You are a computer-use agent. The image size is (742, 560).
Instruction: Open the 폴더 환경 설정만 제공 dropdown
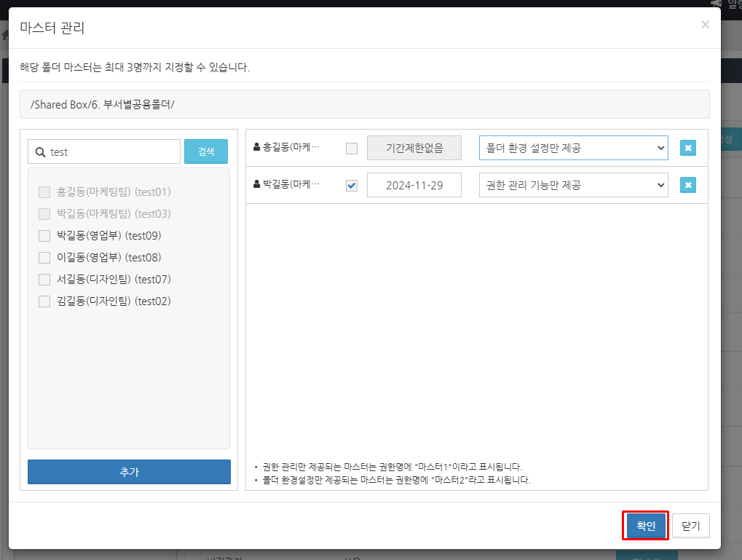573,148
